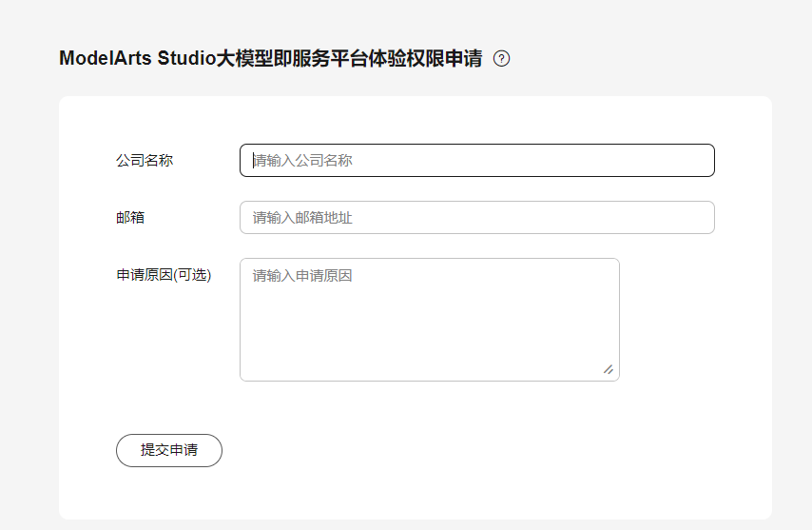The image size is (812, 530).
Task: Select the email text box
Action: (x=476, y=218)
